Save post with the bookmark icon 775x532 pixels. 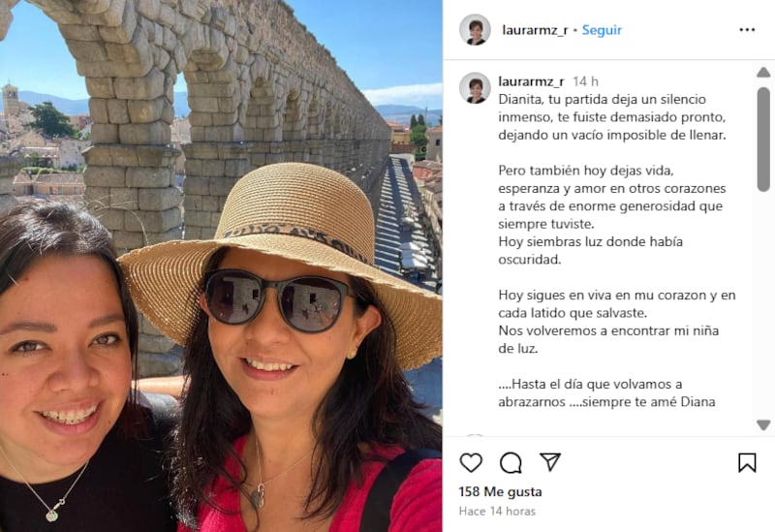747,463
